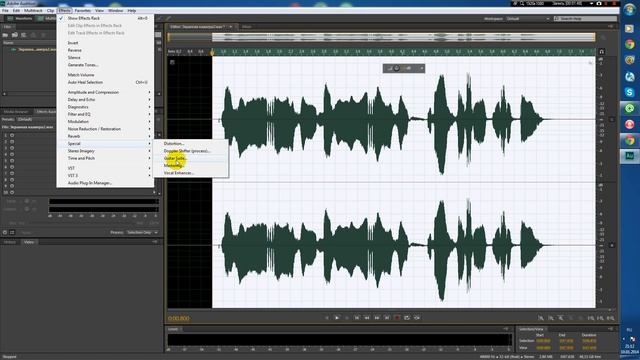
Task: Start recording with the red record button
Action: 397,318
